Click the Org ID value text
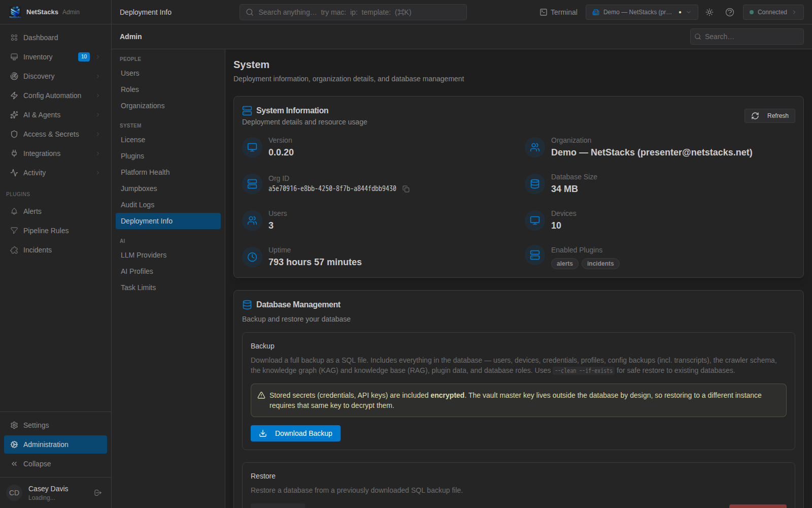 point(332,188)
